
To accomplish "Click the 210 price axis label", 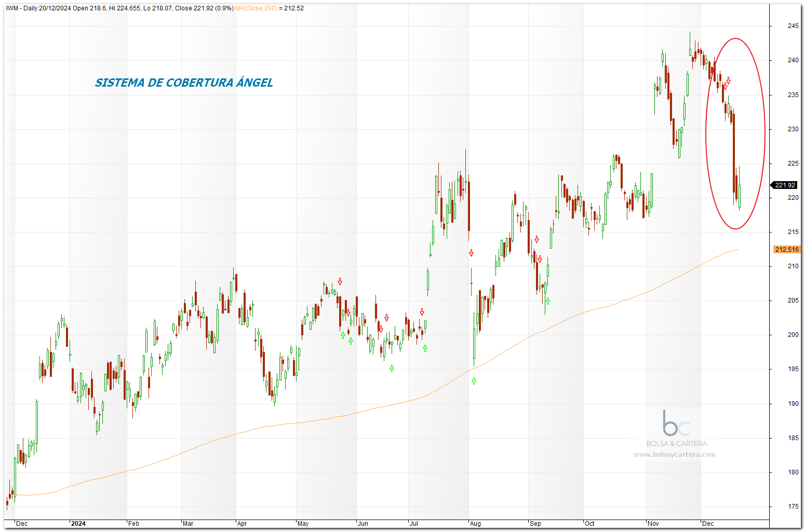I will coord(793,266).
